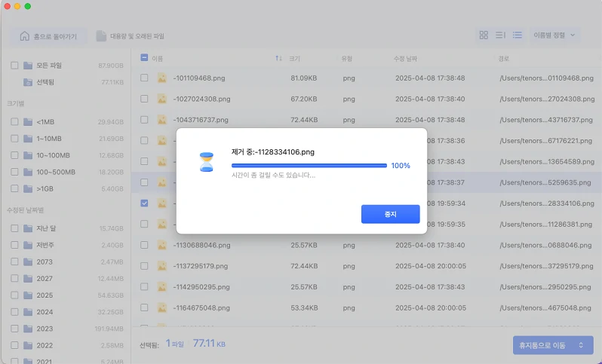The width and height of the screenshot is (602, 364).
Task: Click the 대용량 및 오래된 파일 label
Action: coord(137,36)
